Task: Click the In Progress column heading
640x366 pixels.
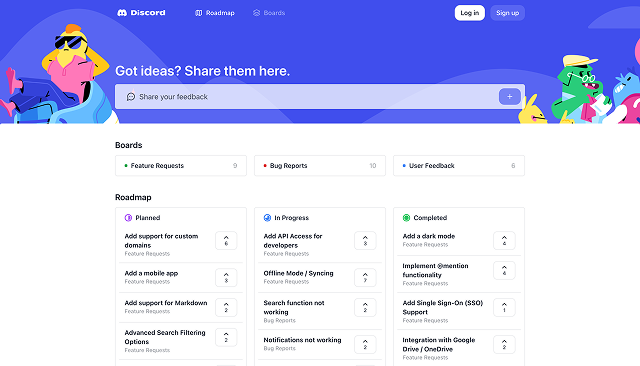Action: pos(291,218)
